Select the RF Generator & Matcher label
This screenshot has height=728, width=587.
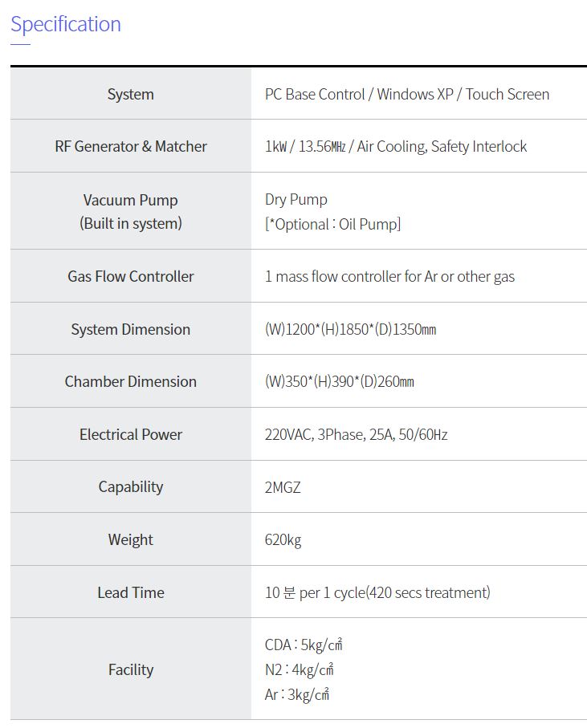[130, 146]
